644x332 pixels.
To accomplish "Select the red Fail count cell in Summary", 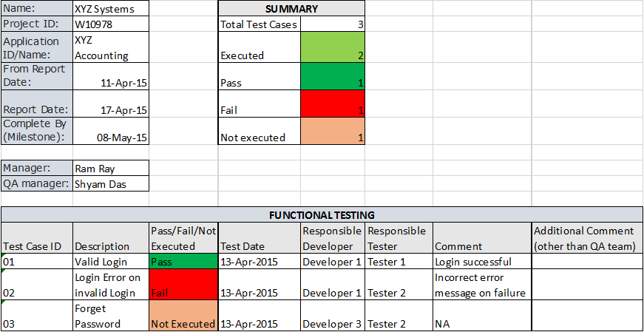I will pos(333,104).
